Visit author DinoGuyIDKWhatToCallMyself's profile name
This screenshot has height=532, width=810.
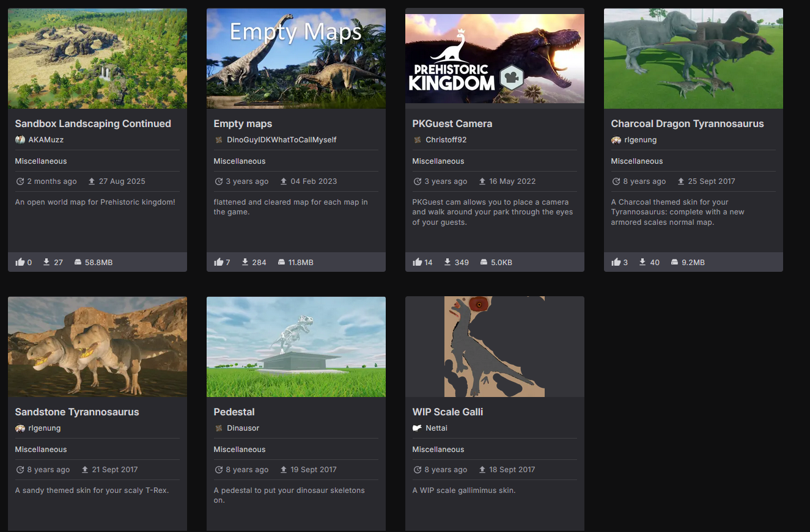282,140
